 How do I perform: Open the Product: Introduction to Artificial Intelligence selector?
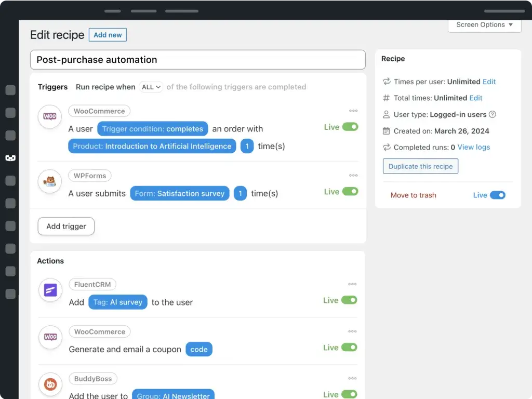tap(152, 146)
